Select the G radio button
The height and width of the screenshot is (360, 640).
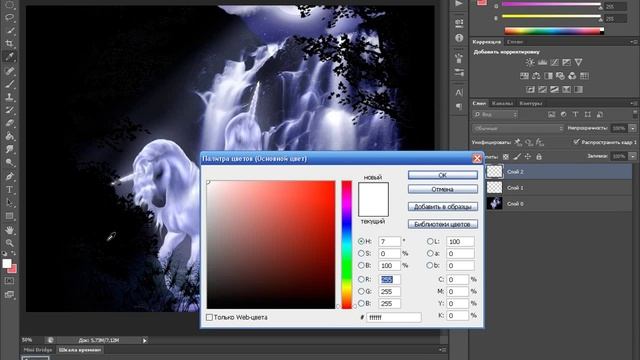[x=361, y=291]
